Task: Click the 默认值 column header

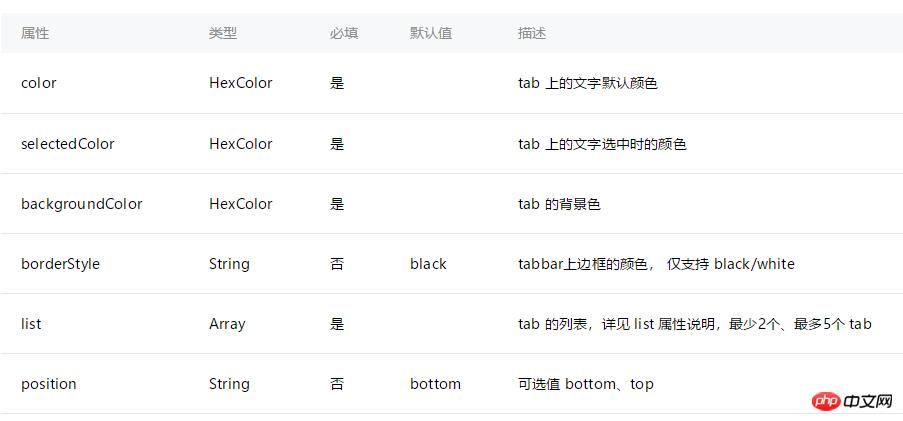Action: (431, 33)
